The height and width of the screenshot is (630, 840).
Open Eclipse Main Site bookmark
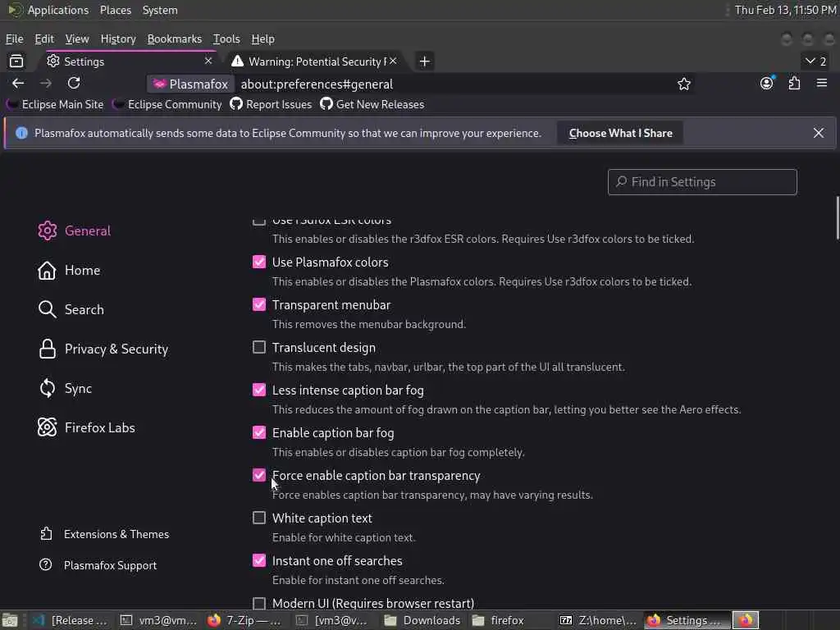tap(55, 104)
